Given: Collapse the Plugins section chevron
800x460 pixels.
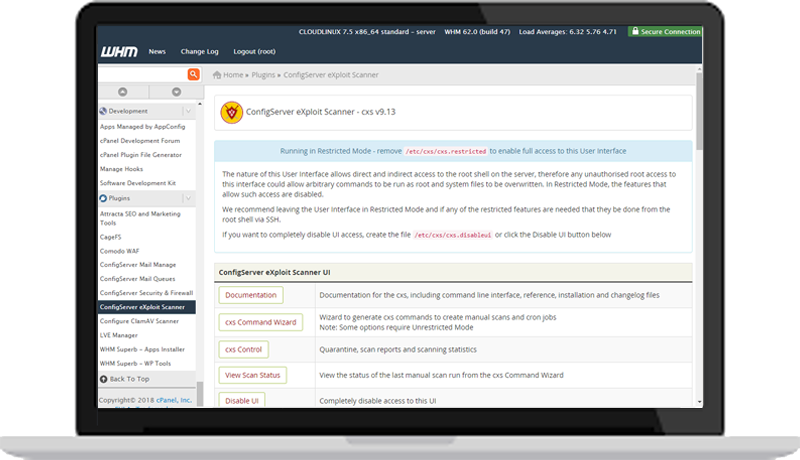Looking at the screenshot, I should tap(188, 198).
